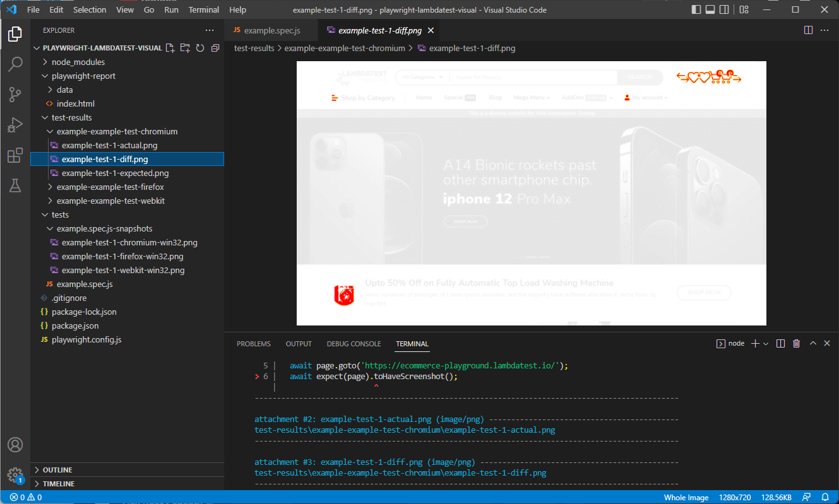
Task: Open the Source Control view
Action: [x=15, y=95]
